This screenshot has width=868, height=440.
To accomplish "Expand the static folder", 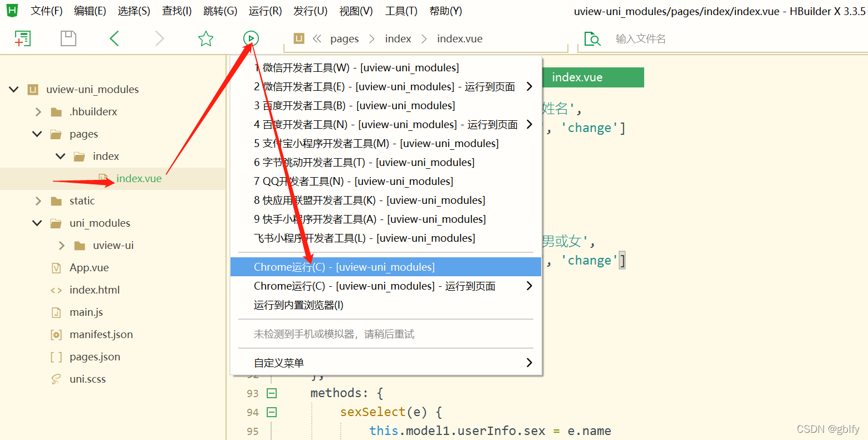I will (37, 201).
